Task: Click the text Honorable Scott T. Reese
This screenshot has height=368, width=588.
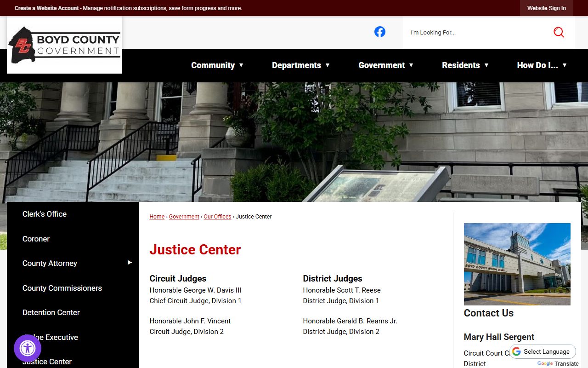Action: point(342,290)
